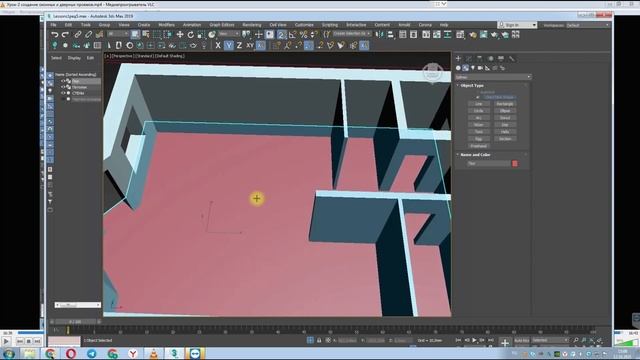Open the Splines category dropdown
Viewport: 640px width, 360px height.
pyautogui.click(x=493, y=77)
